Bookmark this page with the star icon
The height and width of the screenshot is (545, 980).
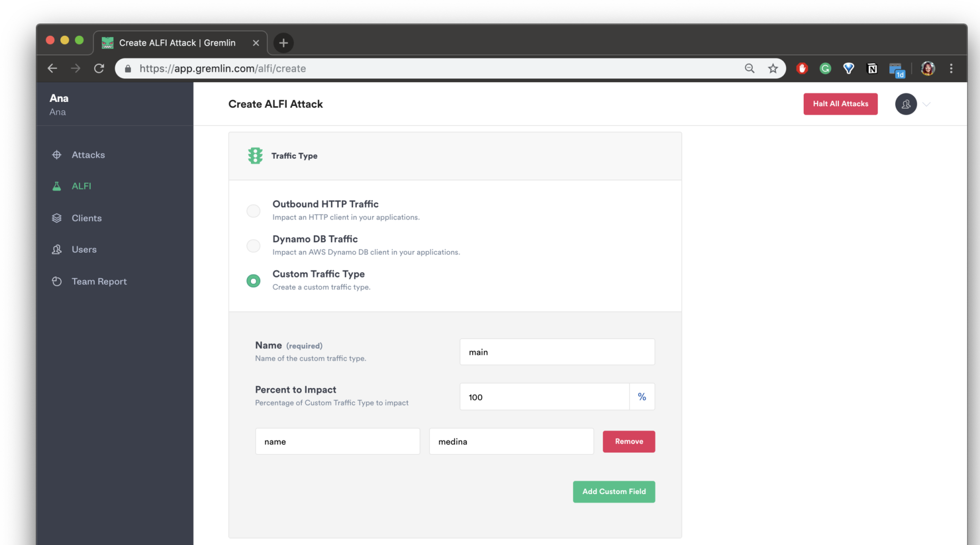773,69
